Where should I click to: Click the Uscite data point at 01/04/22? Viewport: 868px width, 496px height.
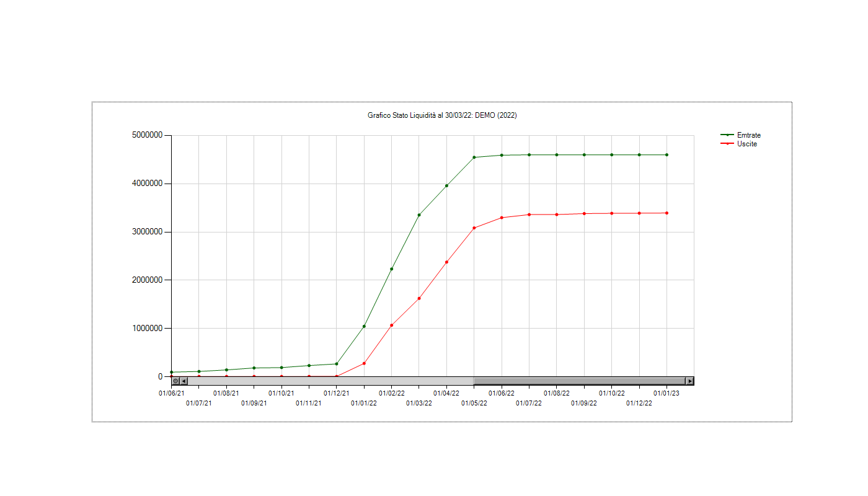446,262
